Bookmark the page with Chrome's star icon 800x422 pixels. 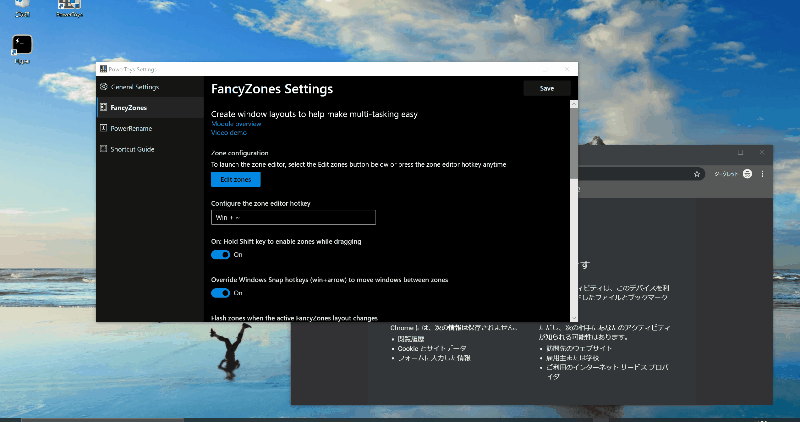point(697,174)
